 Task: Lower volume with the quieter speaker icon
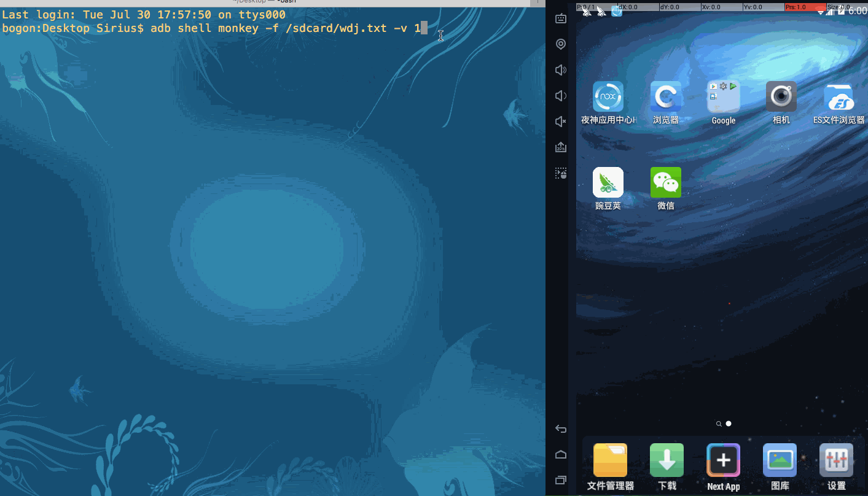[x=561, y=96]
